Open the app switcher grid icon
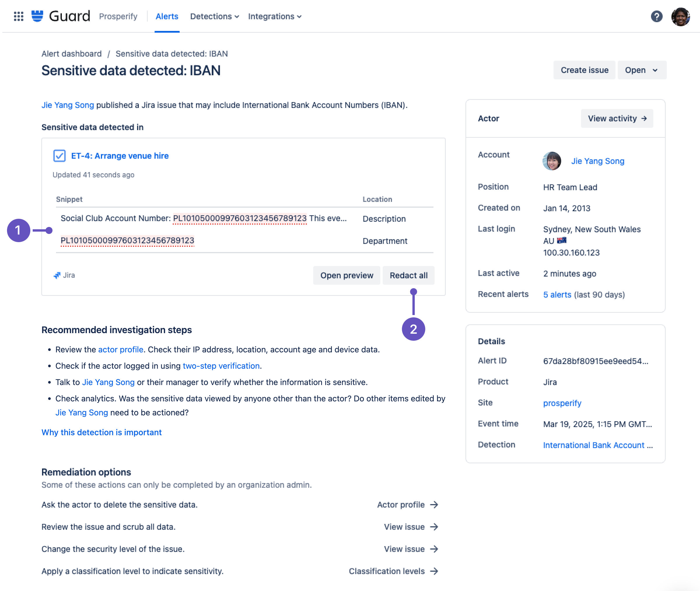This screenshot has height=591, width=700. tap(18, 16)
